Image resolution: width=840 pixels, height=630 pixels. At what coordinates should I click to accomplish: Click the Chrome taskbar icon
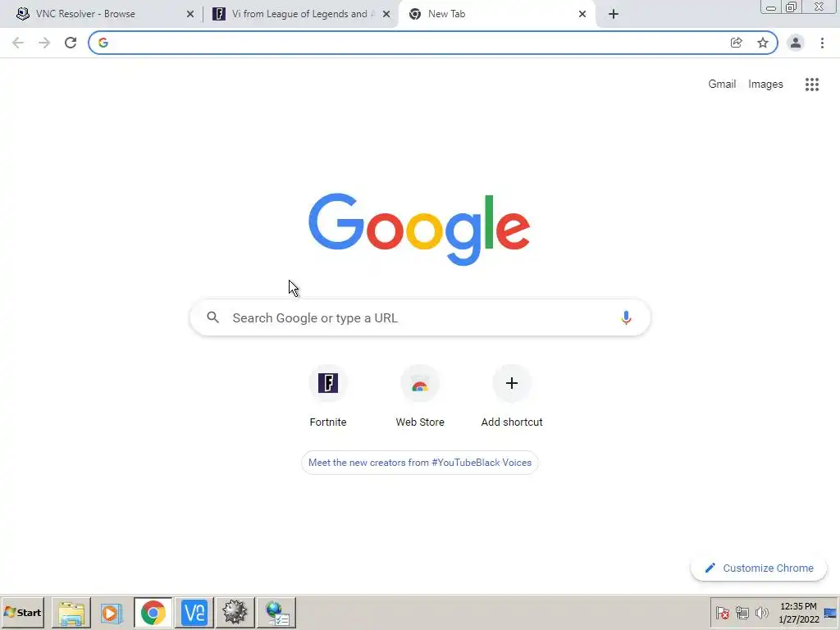tap(153, 612)
